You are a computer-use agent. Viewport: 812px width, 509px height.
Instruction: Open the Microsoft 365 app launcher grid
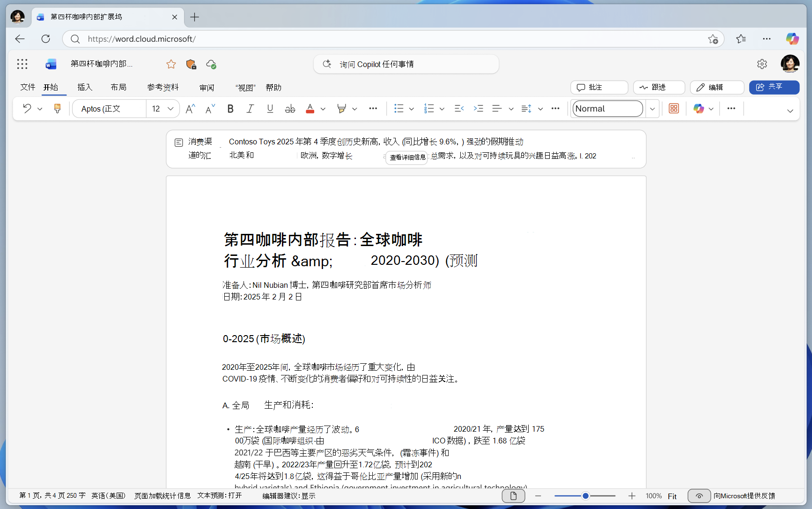(x=22, y=64)
